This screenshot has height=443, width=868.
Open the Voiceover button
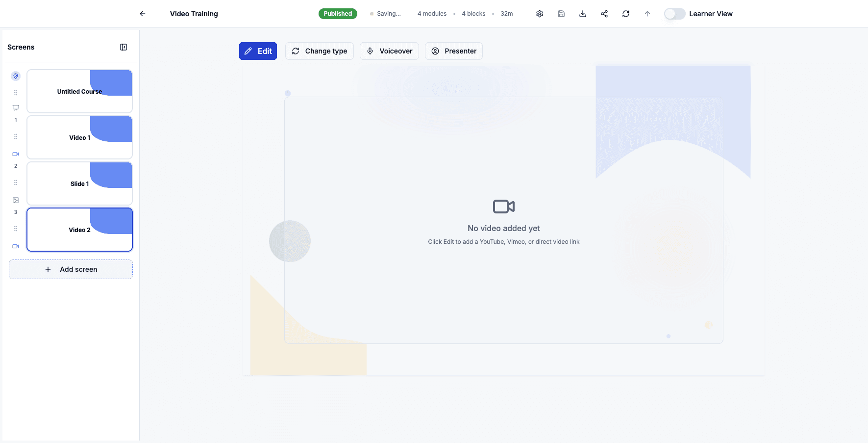click(x=389, y=51)
